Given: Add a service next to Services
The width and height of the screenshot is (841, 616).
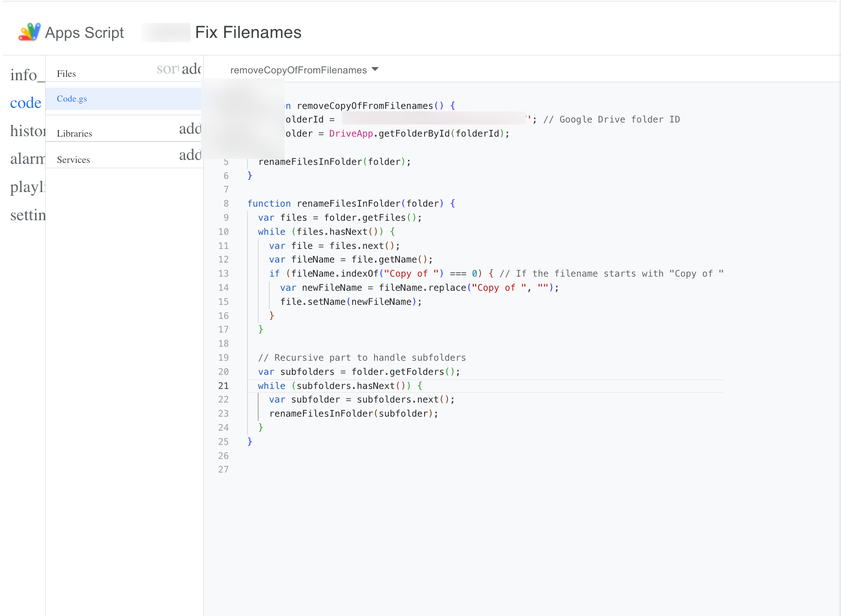Looking at the screenshot, I should [190, 155].
